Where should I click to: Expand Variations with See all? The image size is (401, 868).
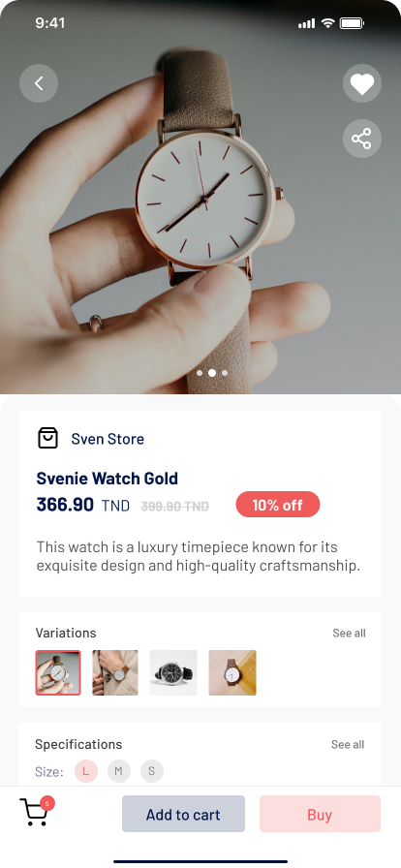pyautogui.click(x=349, y=633)
